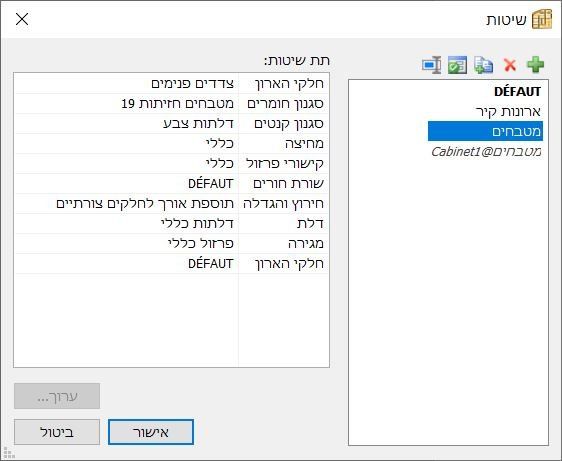Select the דלת row with דלתות כללי
The width and height of the screenshot is (562, 461).
[172, 224]
